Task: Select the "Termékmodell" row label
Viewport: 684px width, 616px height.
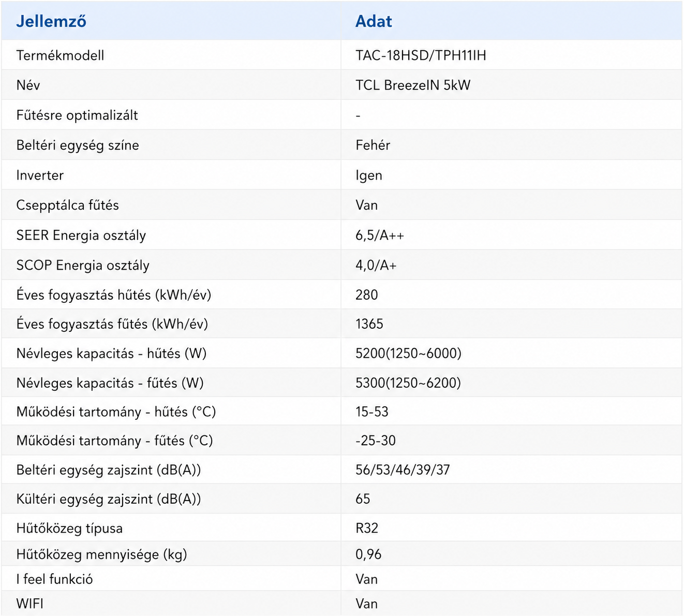Action: click(x=60, y=55)
